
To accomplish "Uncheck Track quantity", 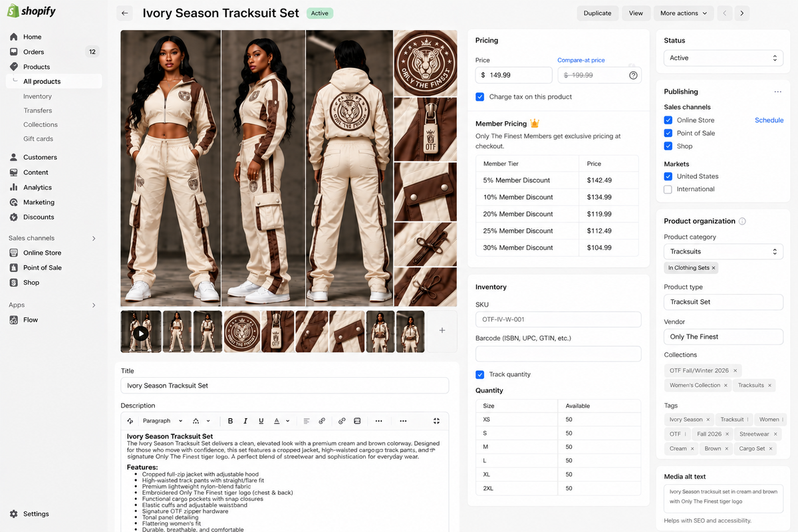I will click(480, 374).
